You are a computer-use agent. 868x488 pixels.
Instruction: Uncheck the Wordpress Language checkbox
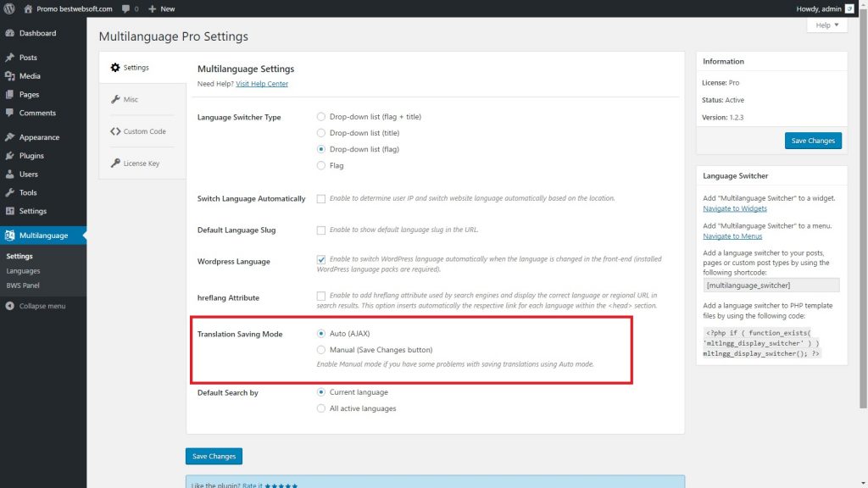[321, 259]
